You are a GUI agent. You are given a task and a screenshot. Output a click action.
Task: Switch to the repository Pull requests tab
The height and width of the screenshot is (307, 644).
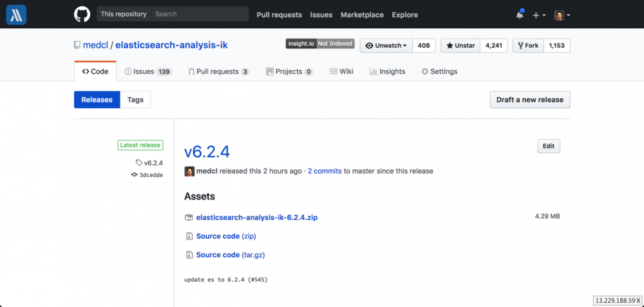point(218,71)
